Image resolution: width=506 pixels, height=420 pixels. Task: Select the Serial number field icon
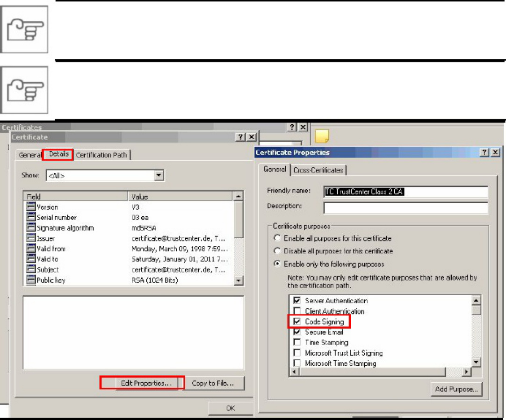click(31, 217)
